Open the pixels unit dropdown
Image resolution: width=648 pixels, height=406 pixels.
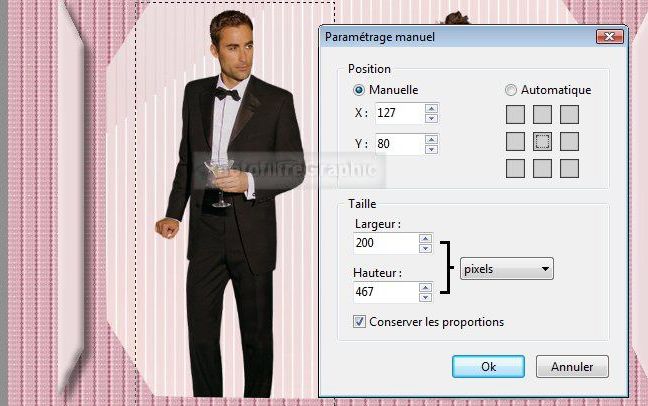pos(507,269)
